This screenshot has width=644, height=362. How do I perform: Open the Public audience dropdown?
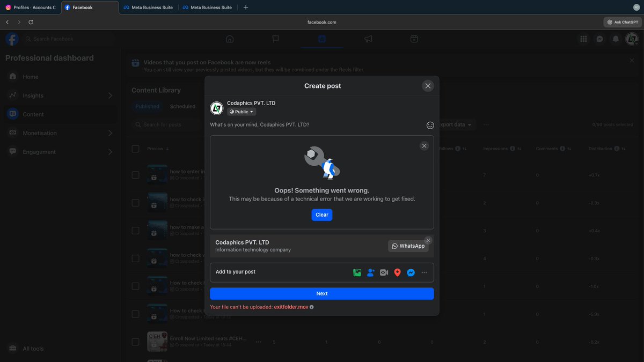[x=241, y=112]
